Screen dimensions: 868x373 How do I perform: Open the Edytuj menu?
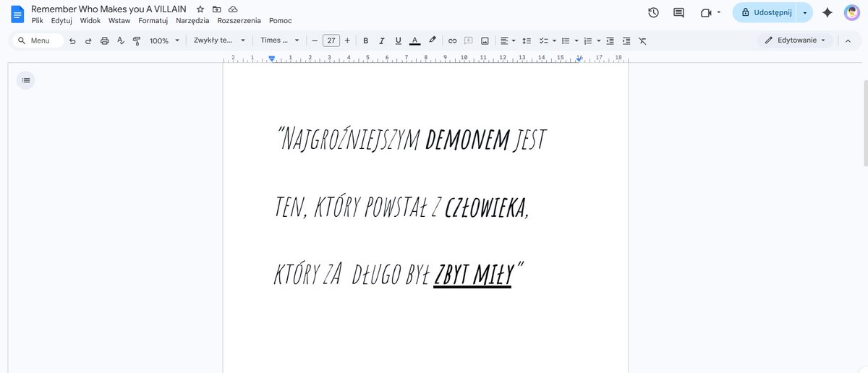pyautogui.click(x=61, y=21)
